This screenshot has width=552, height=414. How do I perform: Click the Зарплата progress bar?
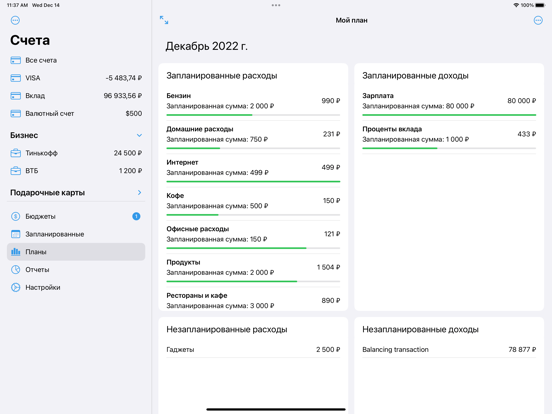click(449, 115)
